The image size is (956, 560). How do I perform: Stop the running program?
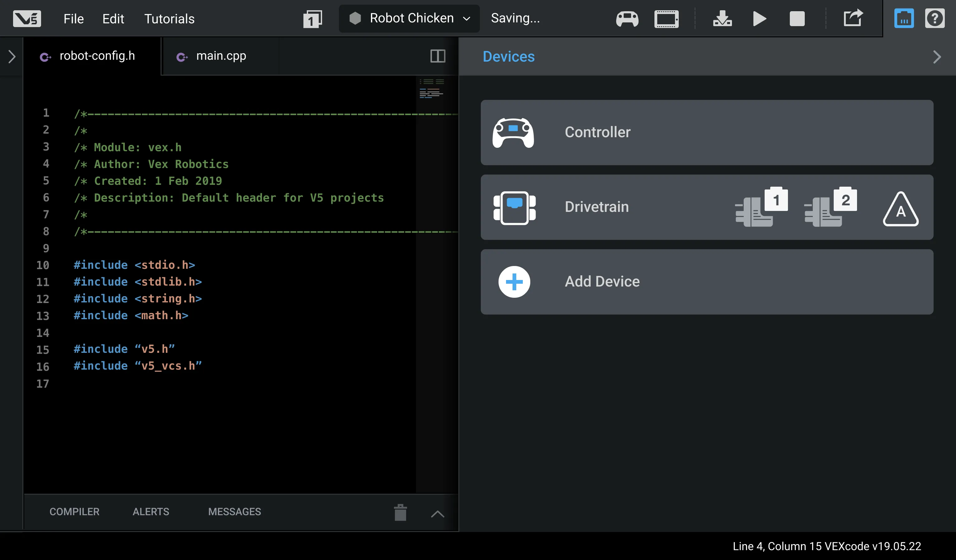(797, 19)
